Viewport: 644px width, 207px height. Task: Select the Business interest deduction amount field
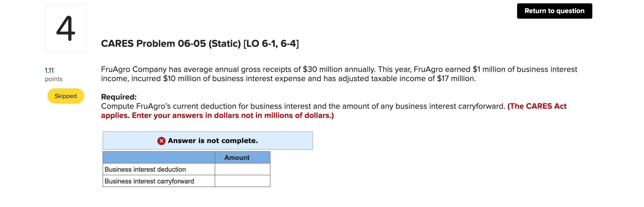point(242,169)
